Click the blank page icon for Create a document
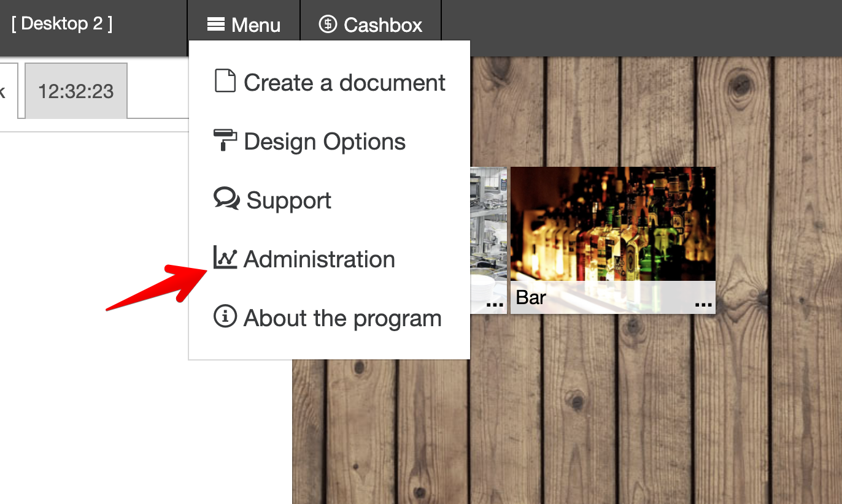The width and height of the screenshot is (842, 504). [225, 82]
